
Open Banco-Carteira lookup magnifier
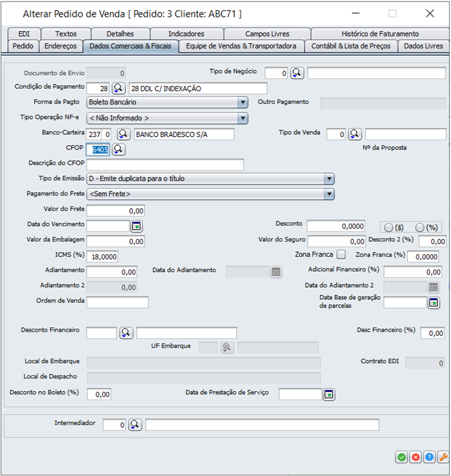(123, 134)
